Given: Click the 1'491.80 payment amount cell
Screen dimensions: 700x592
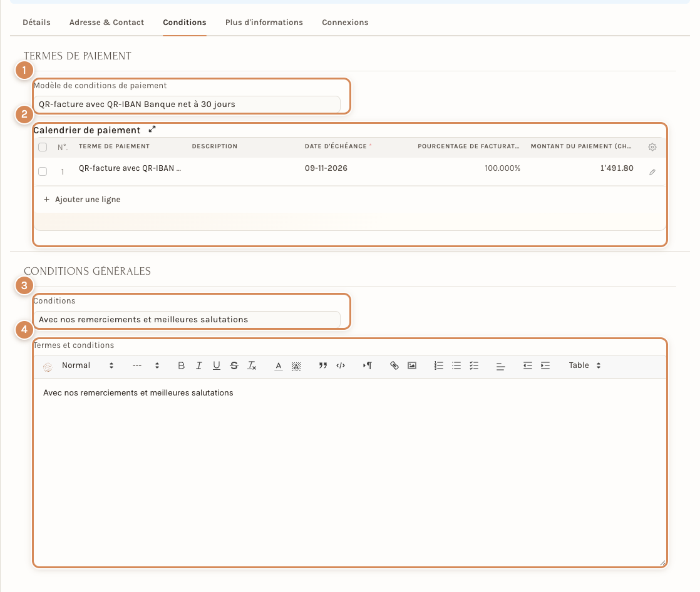Looking at the screenshot, I should click(617, 168).
